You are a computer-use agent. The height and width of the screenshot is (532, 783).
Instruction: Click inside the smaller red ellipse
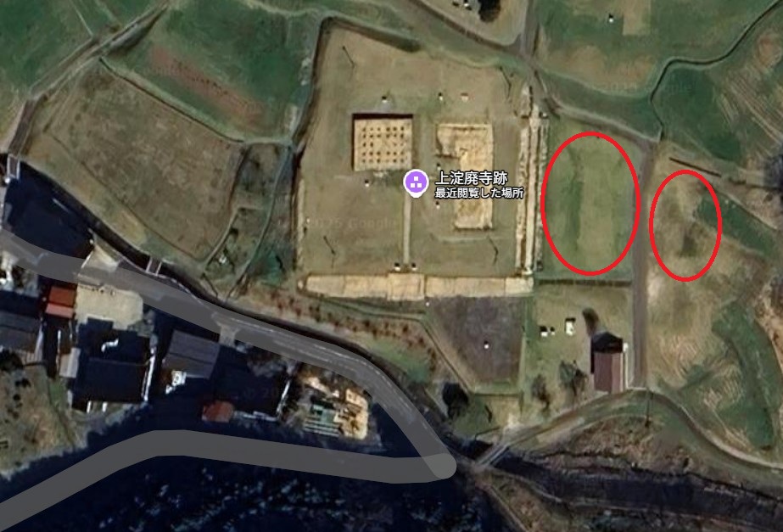[x=685, y=226]
